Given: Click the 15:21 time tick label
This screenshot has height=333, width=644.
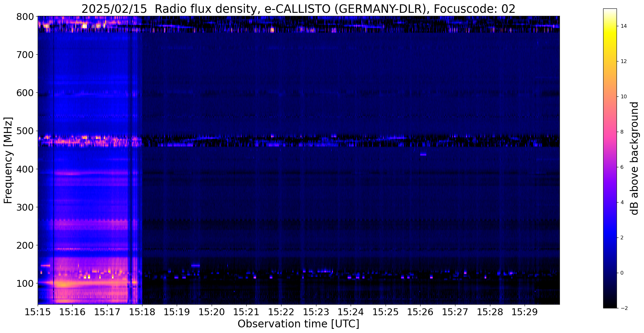Looking at the screenshot, I should [x=247, y=312].
